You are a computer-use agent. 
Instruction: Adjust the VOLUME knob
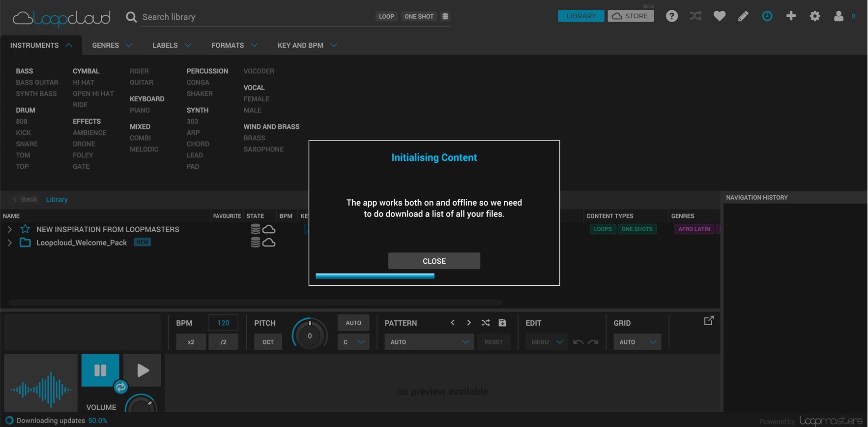click(142, 404)
